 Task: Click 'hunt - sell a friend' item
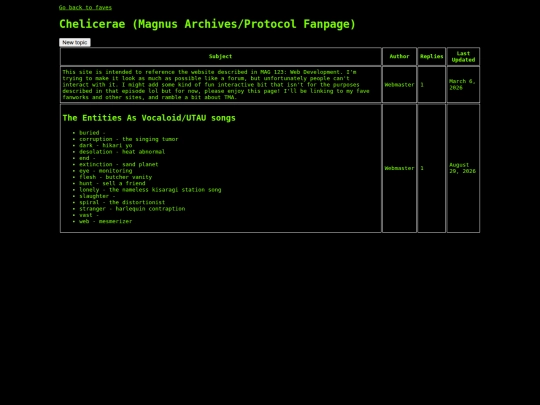coord(112,184)
